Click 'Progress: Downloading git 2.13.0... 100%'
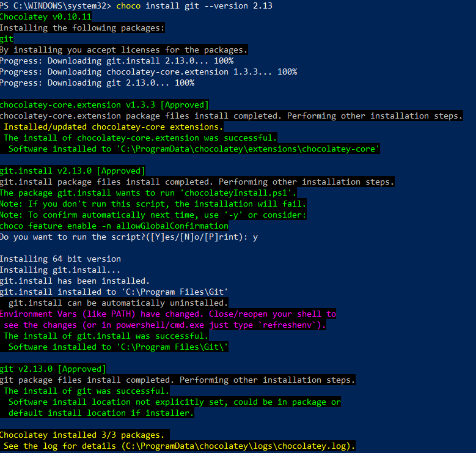476x453 pixels. (x=97, y=83)
